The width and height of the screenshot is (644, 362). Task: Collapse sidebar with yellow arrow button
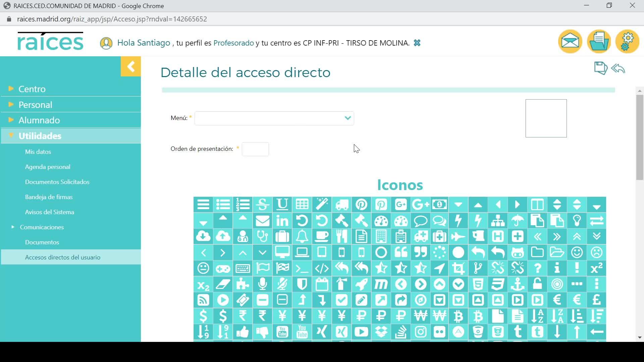coord(131,66)
